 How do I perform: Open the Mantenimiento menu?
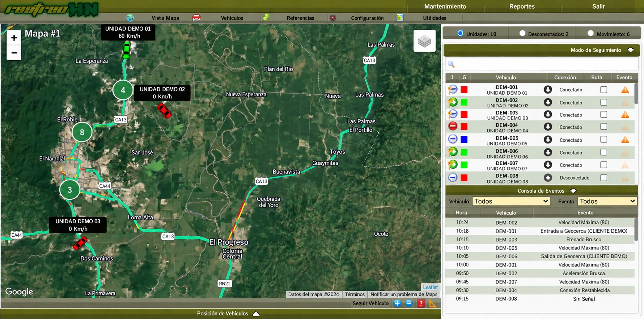pos(445,7)
